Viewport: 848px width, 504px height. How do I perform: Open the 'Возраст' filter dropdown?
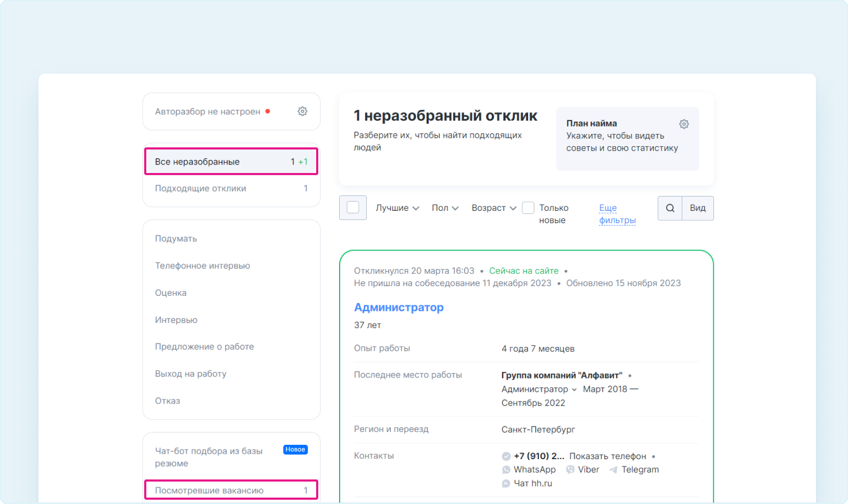(x=494, y=208)
